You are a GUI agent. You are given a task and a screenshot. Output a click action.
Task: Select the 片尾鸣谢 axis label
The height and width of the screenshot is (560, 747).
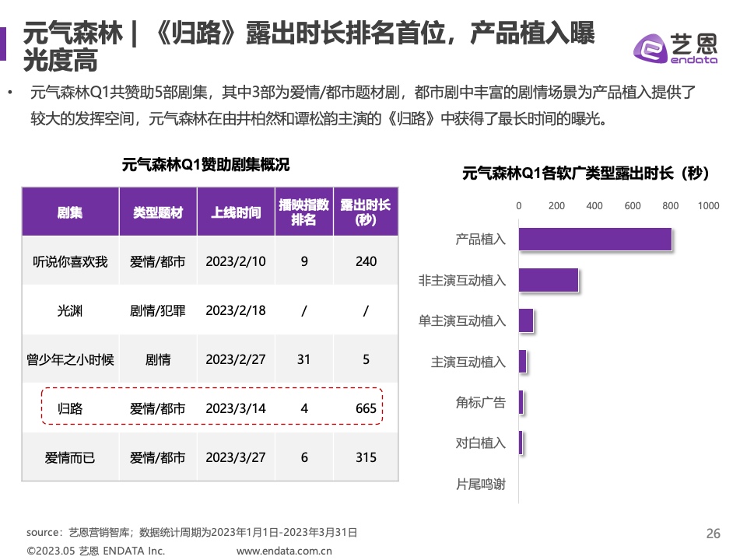[x=480, y=485]
